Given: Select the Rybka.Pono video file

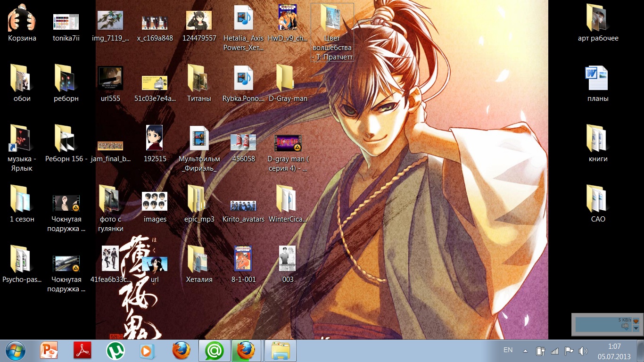Looking at the screenshot, I should tap(244, 84).
